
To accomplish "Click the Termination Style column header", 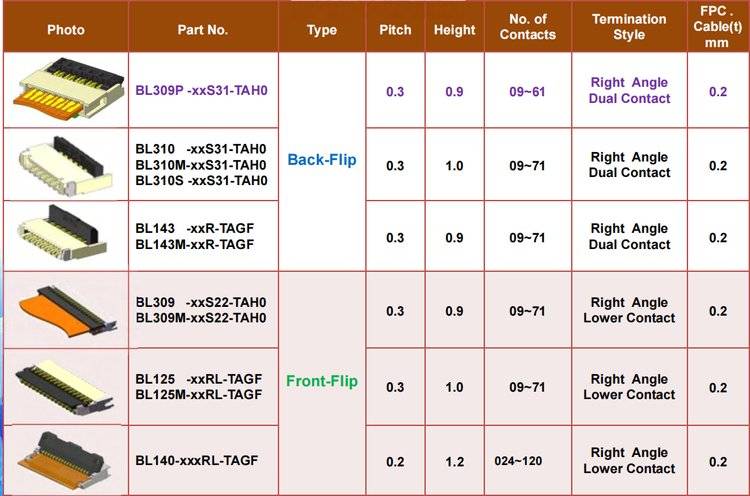I will point(629,27).
